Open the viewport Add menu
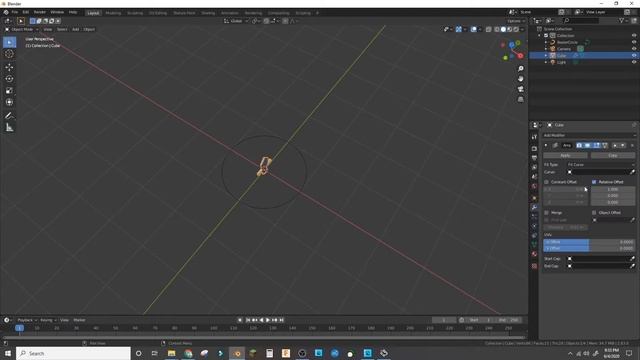640x360 pixels. point(76,29)
